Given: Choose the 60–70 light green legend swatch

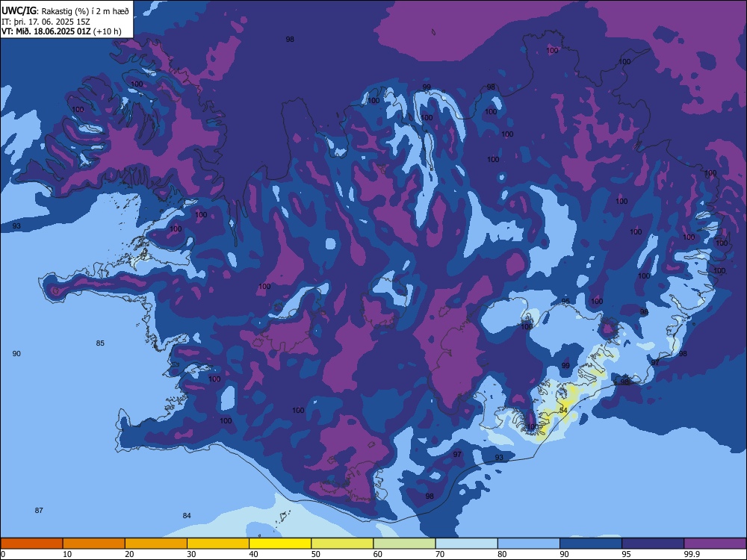Looking at the screenshot, I should click(404, 544).
